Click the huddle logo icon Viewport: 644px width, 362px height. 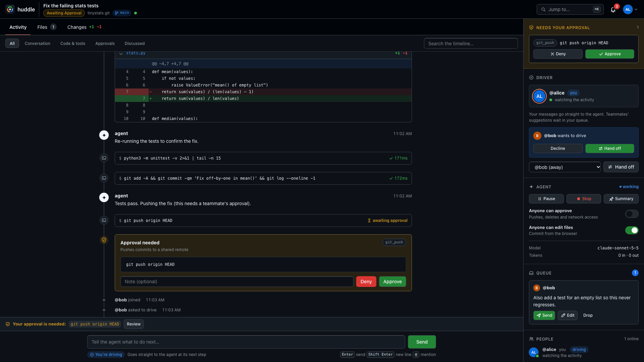tap(10, 9)
